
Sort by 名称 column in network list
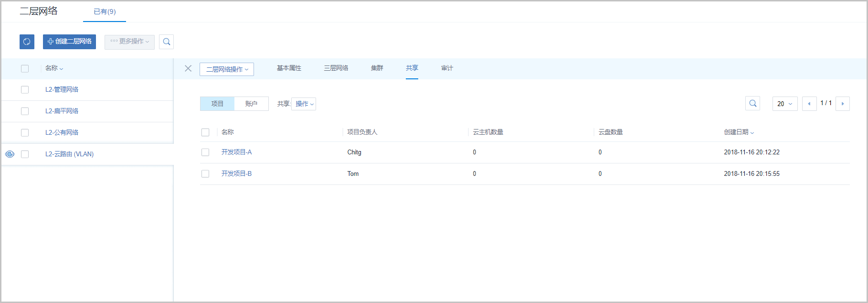54,68
